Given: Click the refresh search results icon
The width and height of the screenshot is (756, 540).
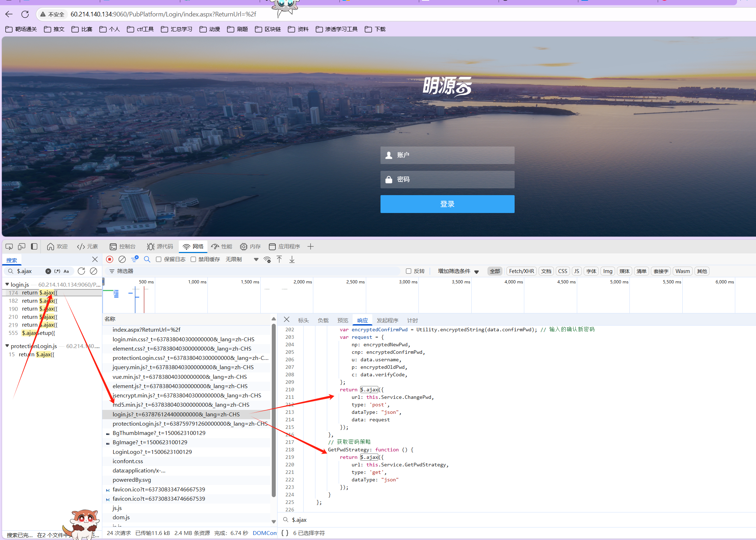Looking at the screenshot, I should pos(82,271).
